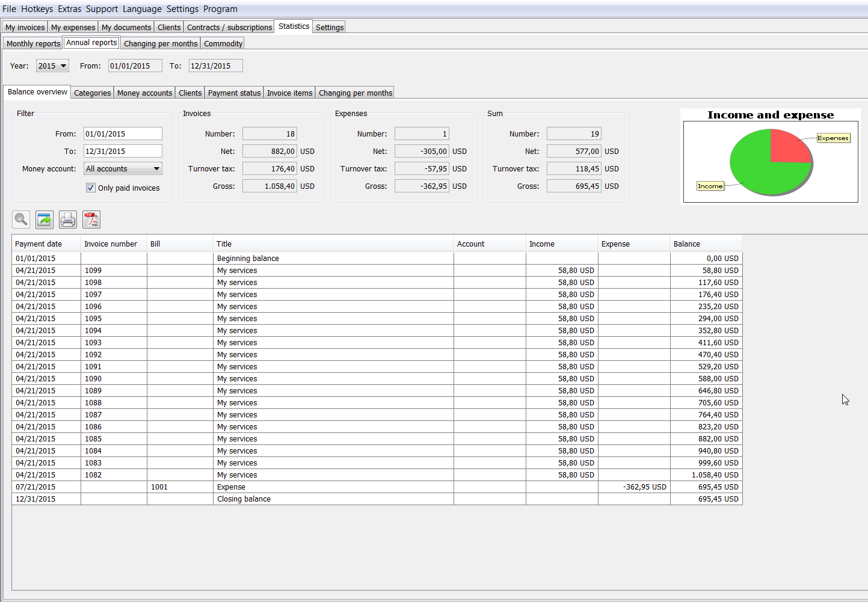The height and width of the screenshot is (602, 868).
Task: Switch to the My invoices tab
Action: coord(25,28)
